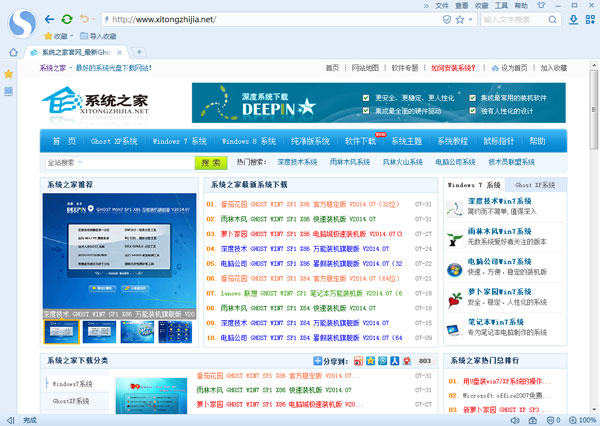The height and width of the screenshot is (426, 600).
Task: Open dropdown arrow next to address-bar star
Action: tap(470, 19)
